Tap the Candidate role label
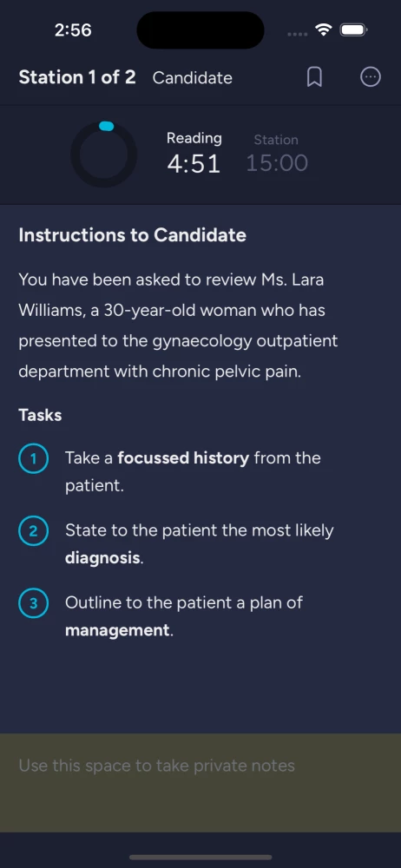Viewport: 401px width, 868px height. tap(192, 78)
